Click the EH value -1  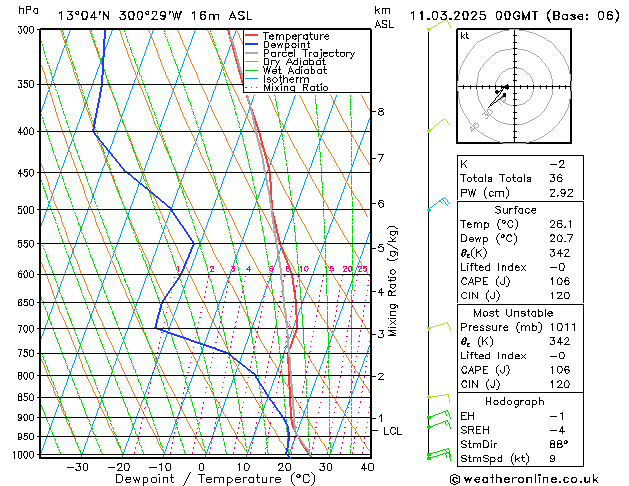pos(558,416)
